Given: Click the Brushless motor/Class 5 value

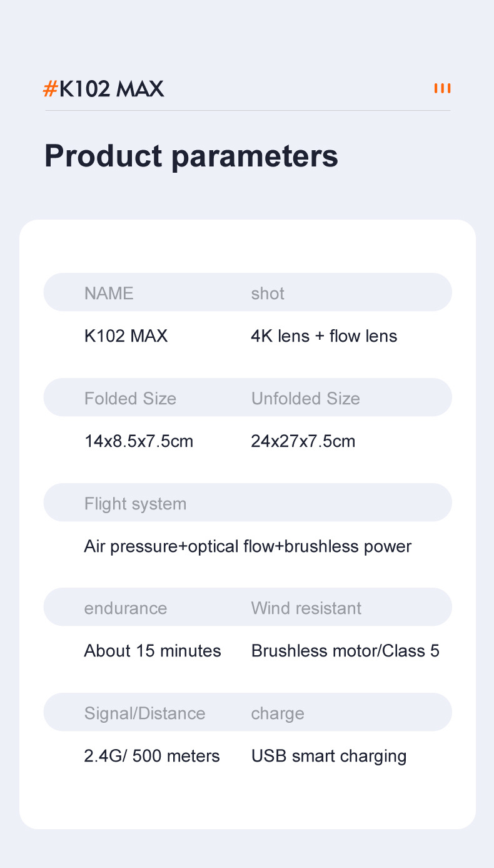Looking at the screenshot, I should [x=345, y=651].
